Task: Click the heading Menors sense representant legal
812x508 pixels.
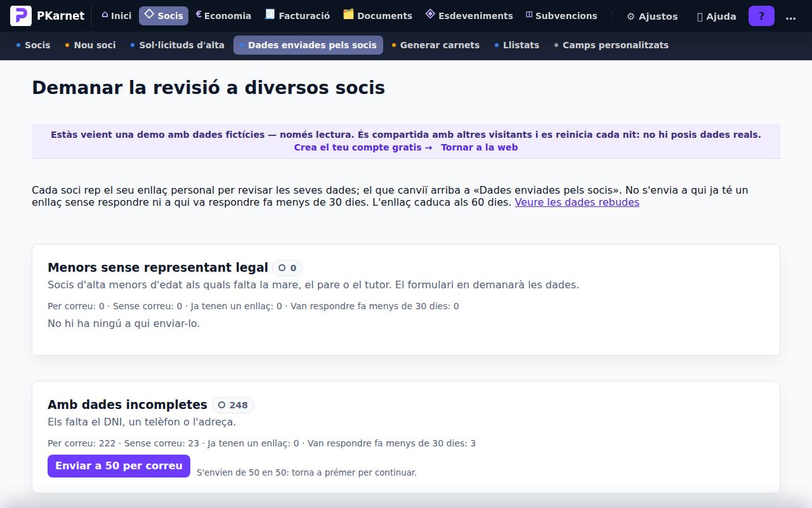Action: (x=158, y=267)
